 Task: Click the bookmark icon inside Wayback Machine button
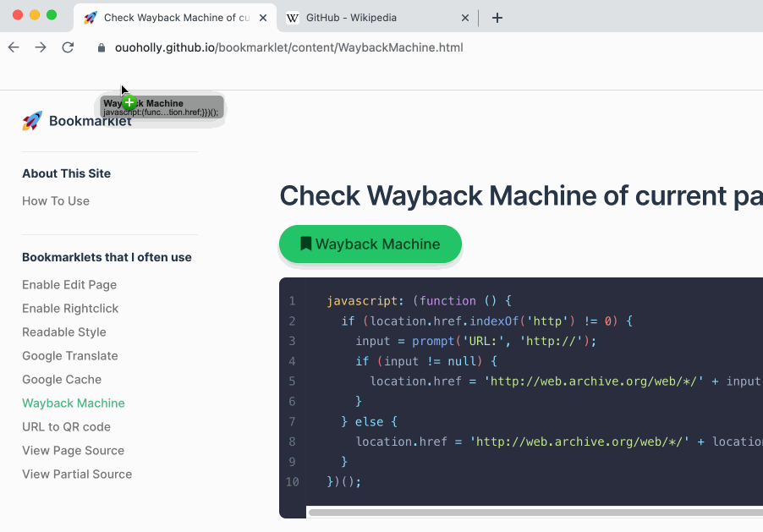(305, 243)
